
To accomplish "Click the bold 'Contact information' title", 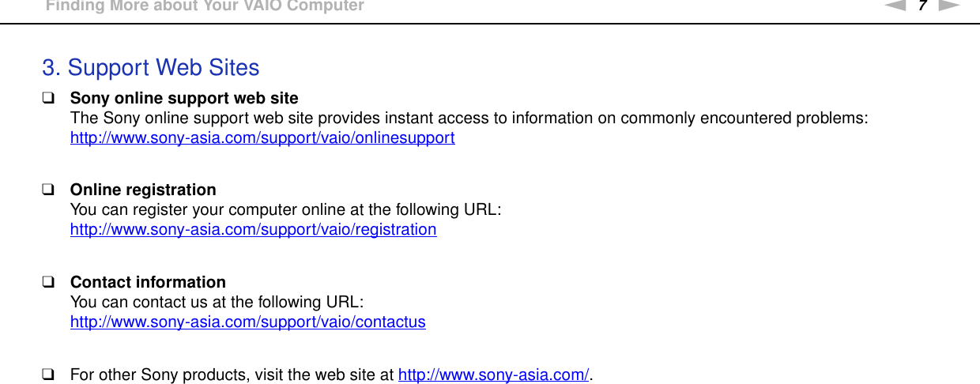I will (x=148, y=283).
